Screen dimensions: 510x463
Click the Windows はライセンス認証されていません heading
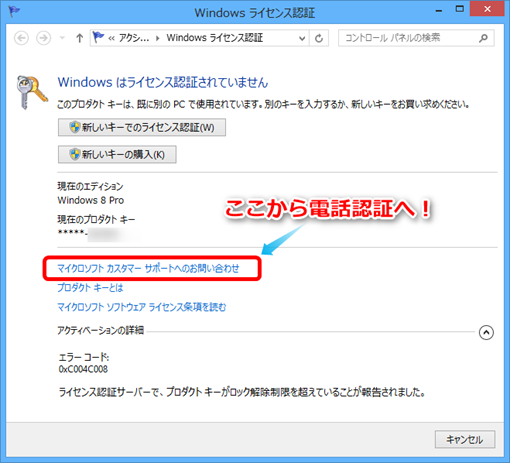pos(163,82)
